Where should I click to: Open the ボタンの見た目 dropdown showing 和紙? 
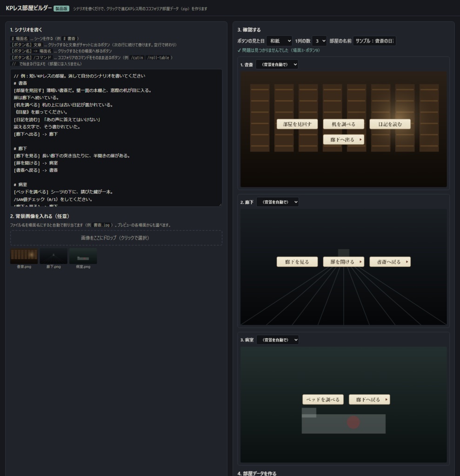pyautogui.click(x=279, y=41)
